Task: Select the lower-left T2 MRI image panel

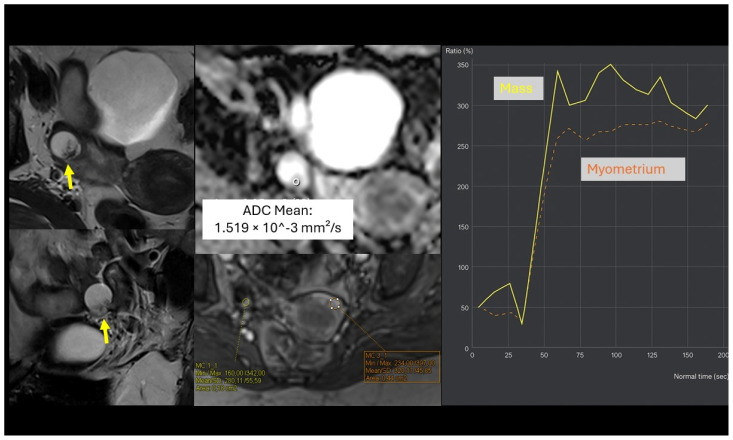Action: [x=101, y=317]
